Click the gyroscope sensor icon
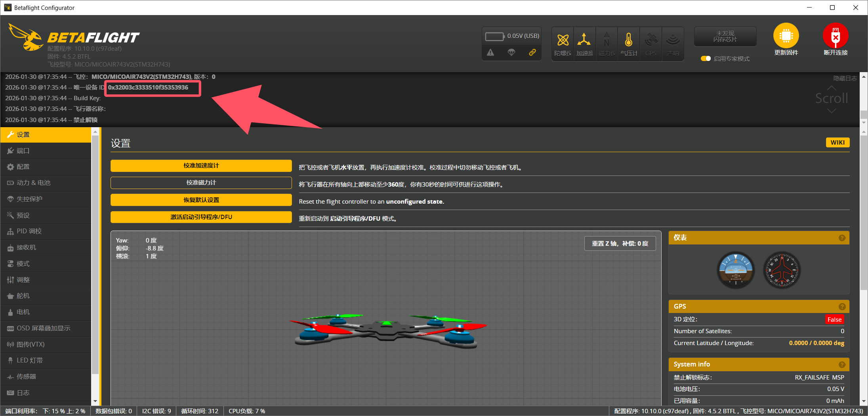The image size is (868, 416). tap(563, 40)
